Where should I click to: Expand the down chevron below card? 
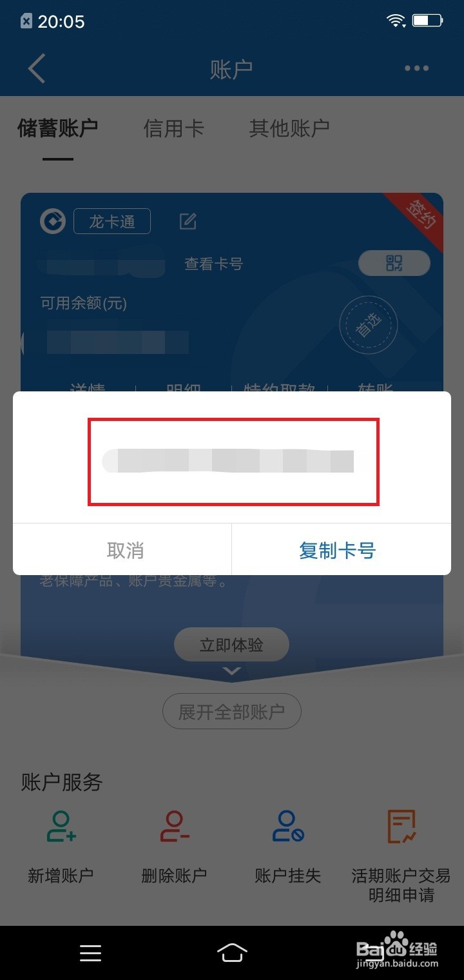232,671
